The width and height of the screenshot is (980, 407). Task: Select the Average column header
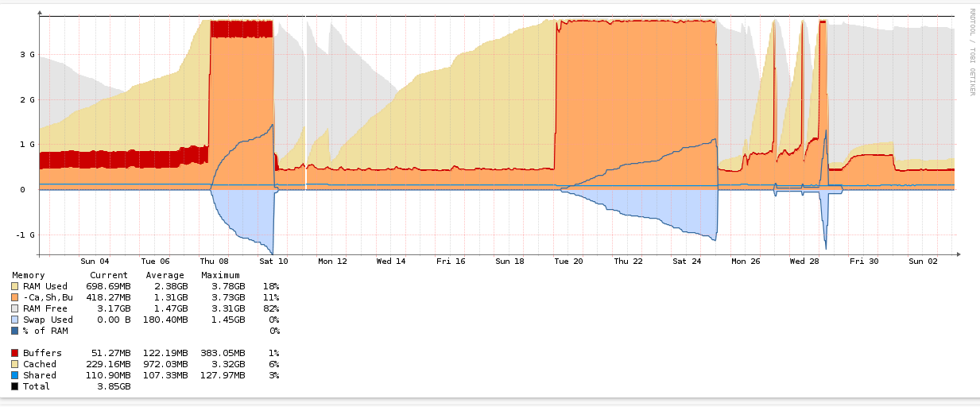[x=165, y=275]
